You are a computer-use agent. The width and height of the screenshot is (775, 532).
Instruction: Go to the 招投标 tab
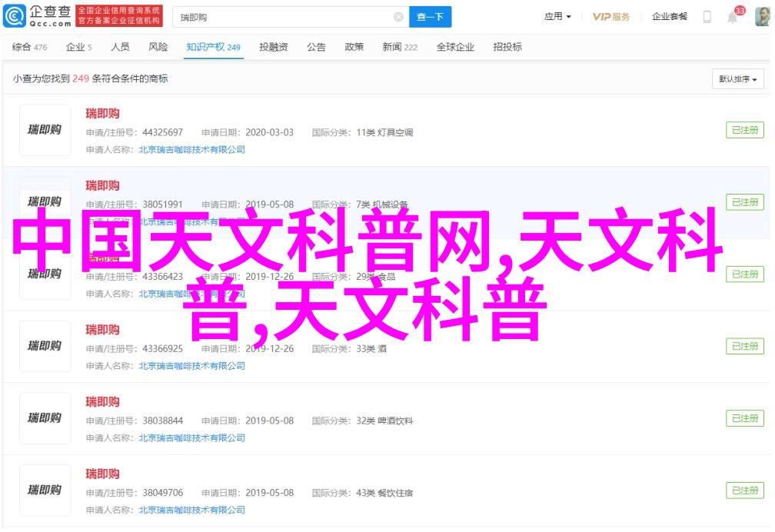tap(507, 47)
